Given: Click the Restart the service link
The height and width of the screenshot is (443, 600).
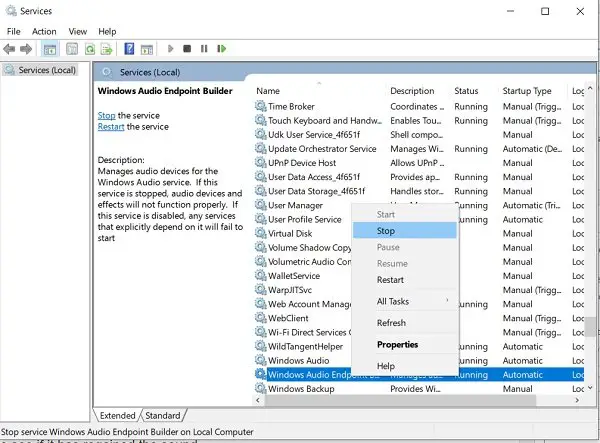Looking at the screenshot, I should [110, 127].
